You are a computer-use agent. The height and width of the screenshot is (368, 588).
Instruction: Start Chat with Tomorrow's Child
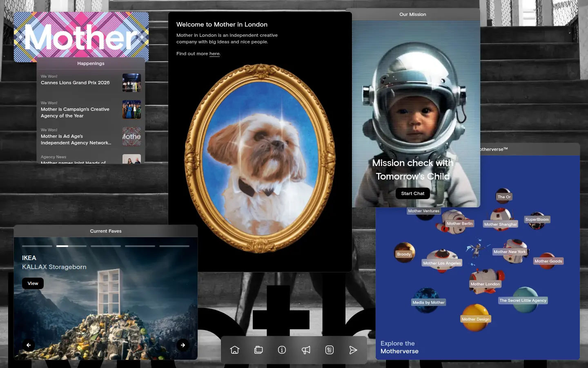(412, 193)
